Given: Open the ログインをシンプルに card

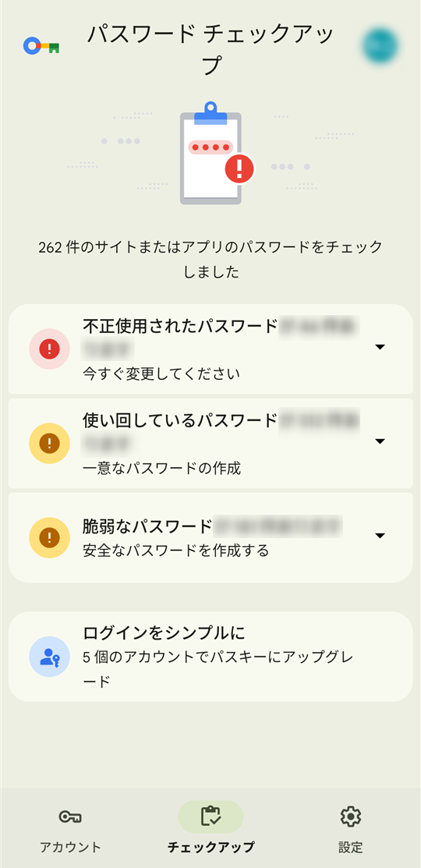Looking at the screenshot, I should [x=210, y=657].
